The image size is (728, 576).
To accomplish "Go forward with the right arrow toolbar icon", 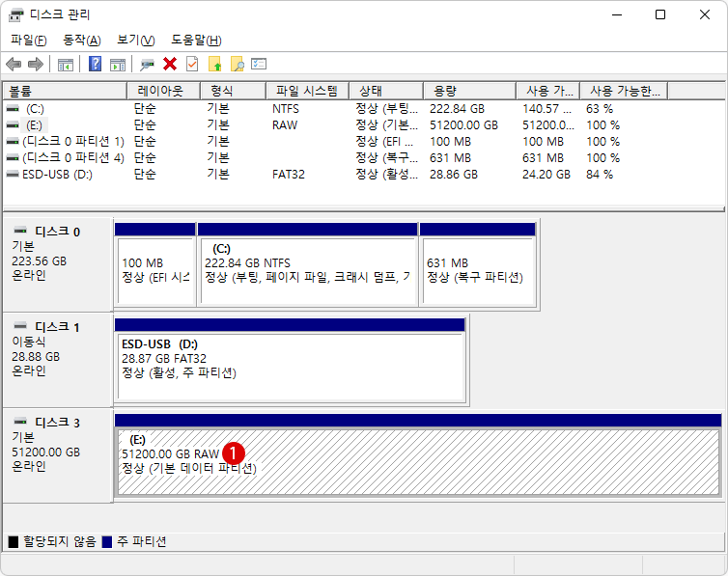I will point(36,64).
